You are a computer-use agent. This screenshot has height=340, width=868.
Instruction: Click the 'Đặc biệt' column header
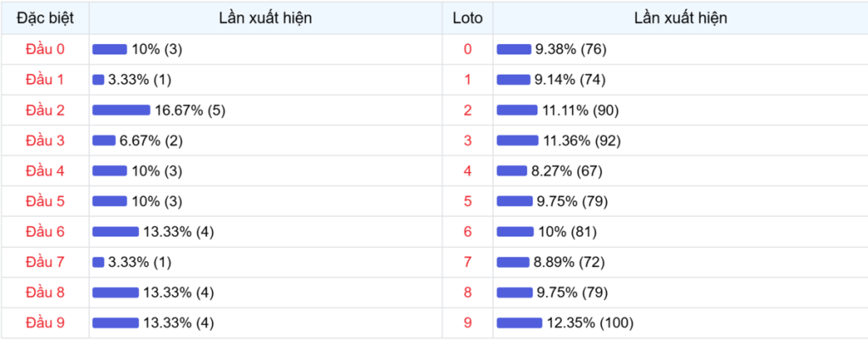coord(45,18)
